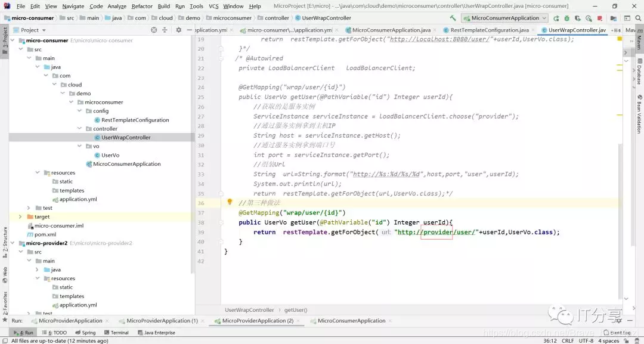Collapse the config package folder

point(80,111)
